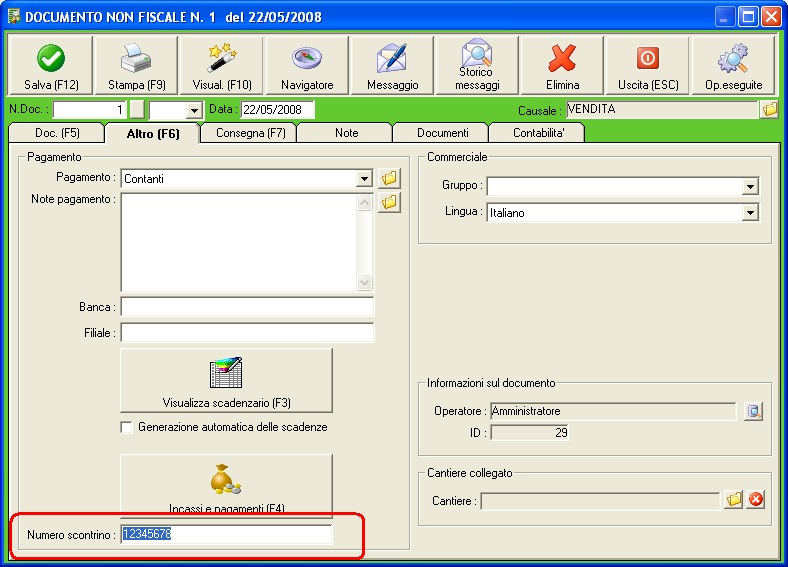Close the Documento non fiscale window

coord(771,17)
